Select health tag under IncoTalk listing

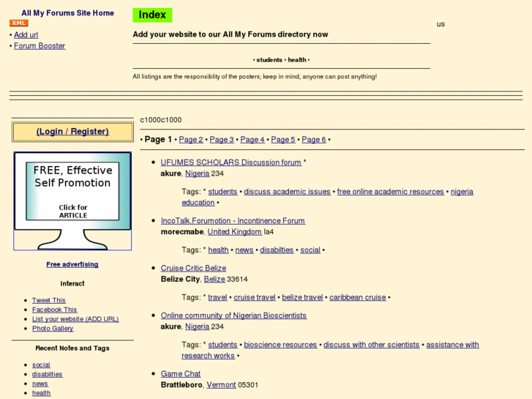(218, 250)
